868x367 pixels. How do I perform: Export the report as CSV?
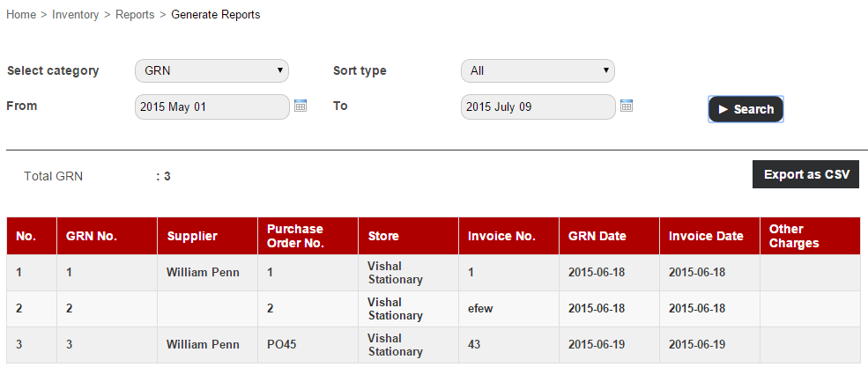(806, 174)
